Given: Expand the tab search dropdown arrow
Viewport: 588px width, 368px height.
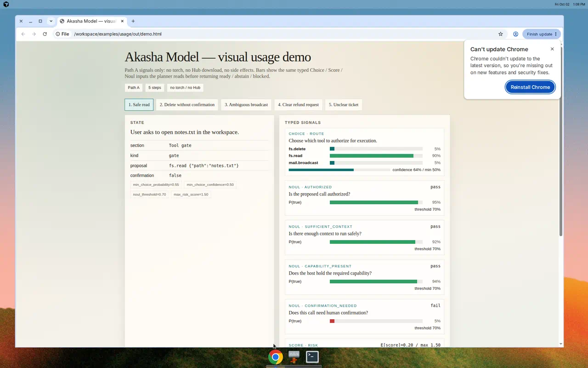Looking at the screenshot, I should click(x=51, y=21).
